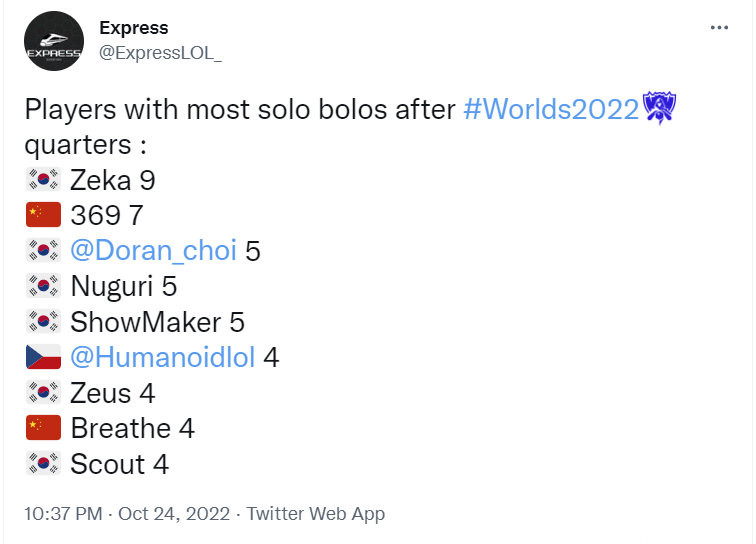Click the Express profile avatar
Image resolution: width=756 pixels, height=544 pixels.
tap(54, 41)
